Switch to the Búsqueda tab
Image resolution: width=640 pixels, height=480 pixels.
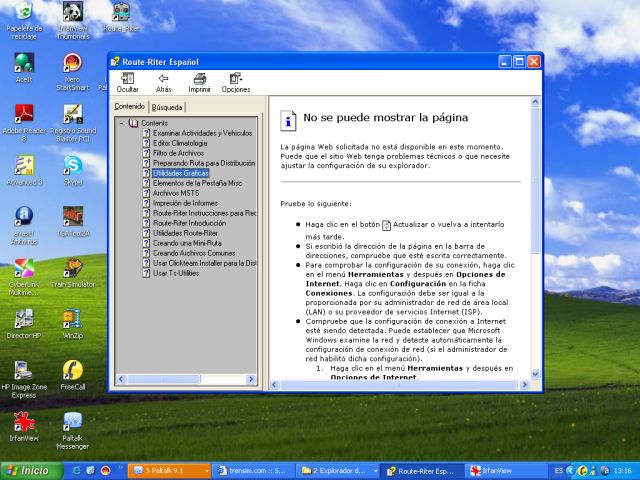tap(167, 106)
